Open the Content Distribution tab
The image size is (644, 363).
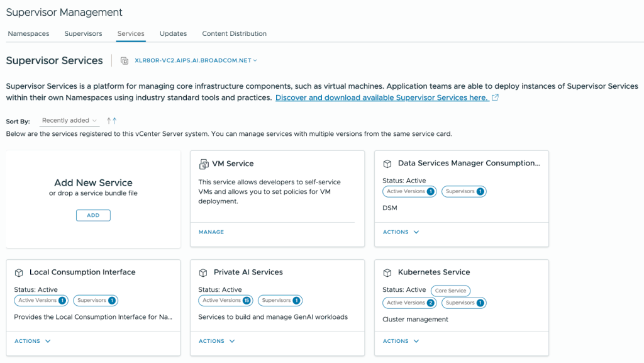[234, 34]
